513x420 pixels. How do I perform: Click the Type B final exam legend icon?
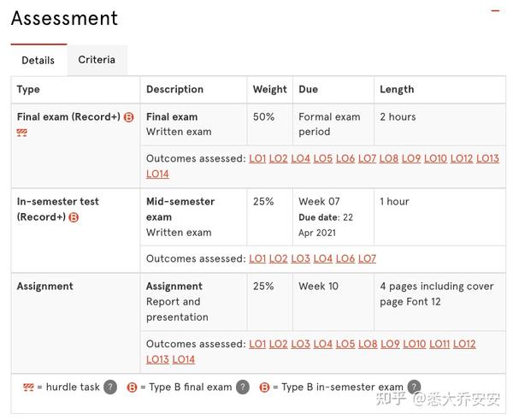point(132,387)
